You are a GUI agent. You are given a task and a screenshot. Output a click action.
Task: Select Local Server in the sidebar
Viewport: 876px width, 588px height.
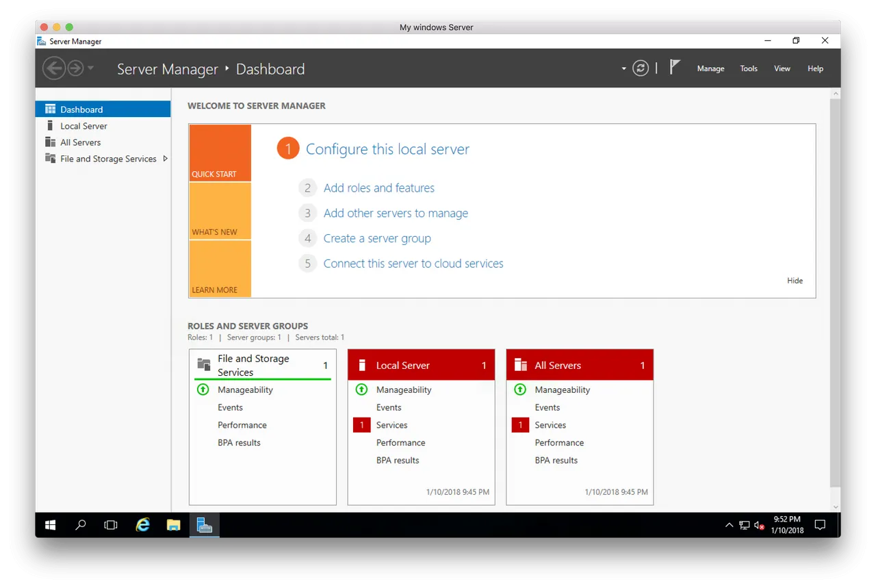click(x=103, y=126)
